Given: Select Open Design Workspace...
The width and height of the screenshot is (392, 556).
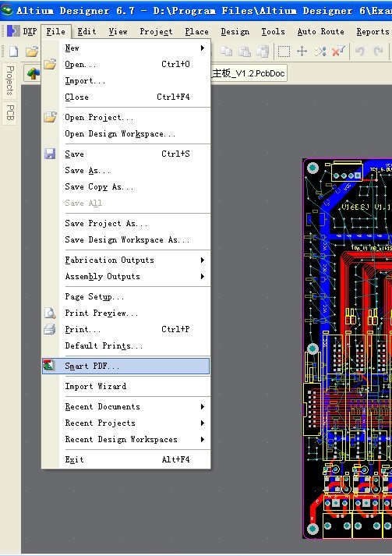Looking at the screenshot, I should pos(125,133).
